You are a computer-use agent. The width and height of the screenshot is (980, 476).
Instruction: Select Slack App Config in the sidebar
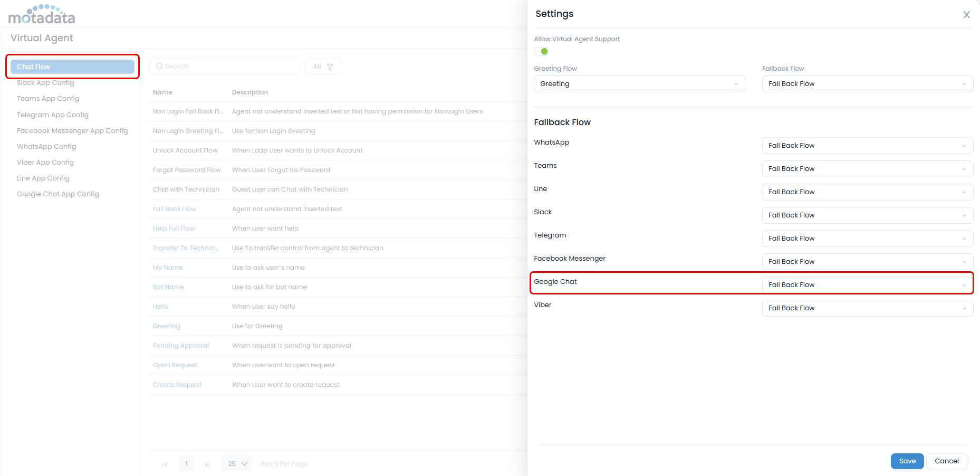click(45, 82)
